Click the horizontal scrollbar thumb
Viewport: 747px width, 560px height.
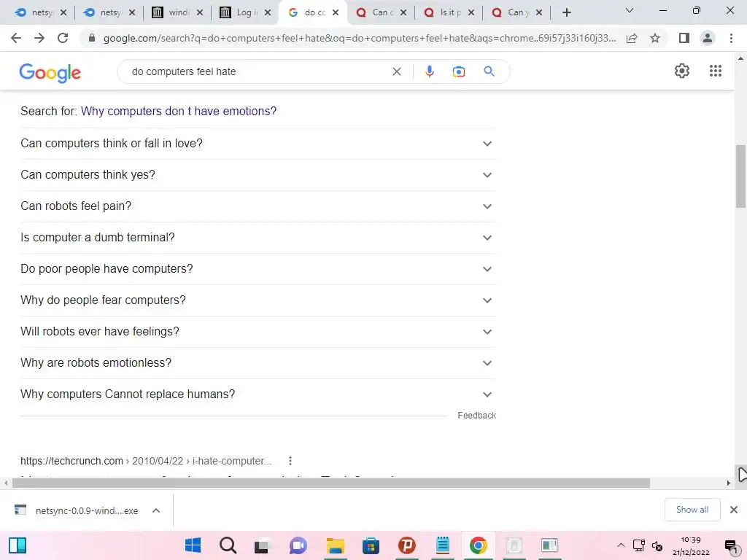331,483
